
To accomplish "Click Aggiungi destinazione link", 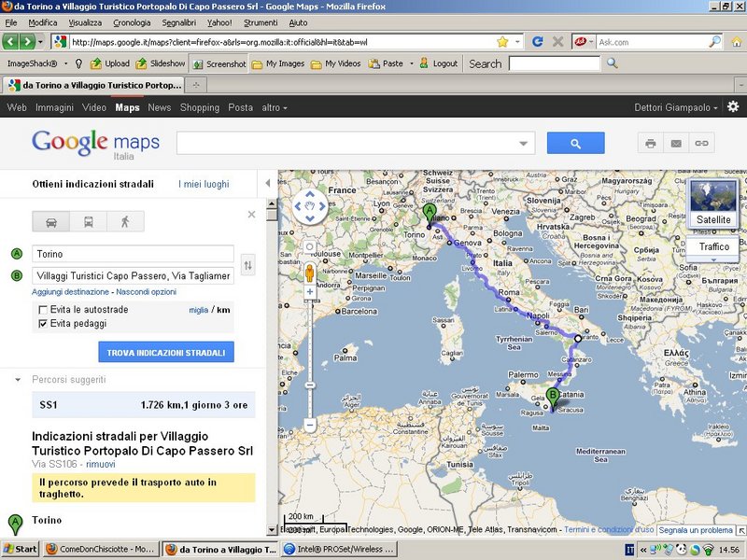I will click(71, 292).
